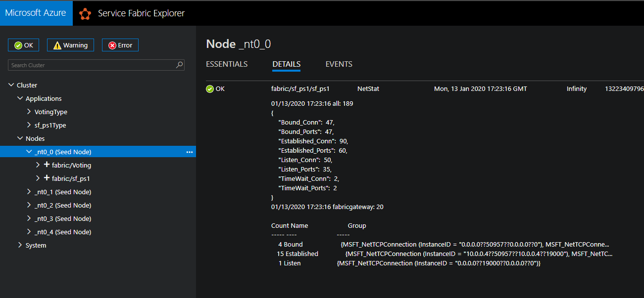Select _nt0_3 (Seed Node) label
Image resolution: width=644 pixels, height=298 pixels.
63,218
